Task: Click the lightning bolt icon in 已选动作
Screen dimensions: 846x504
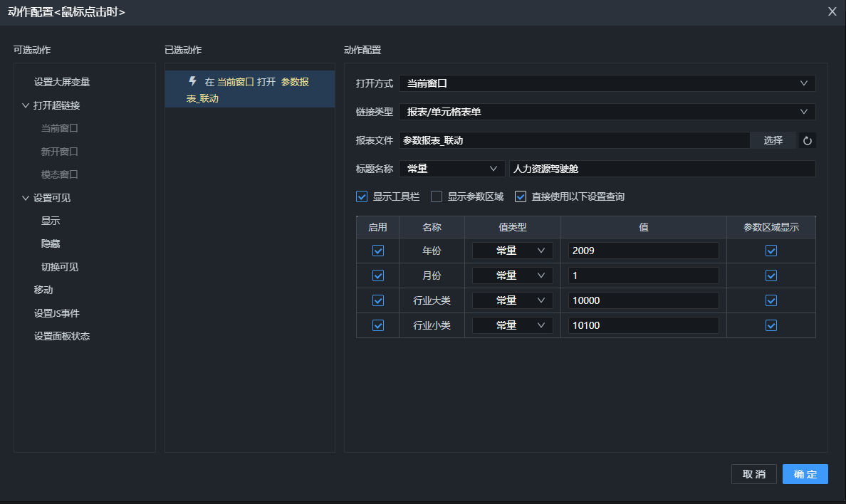Action: click(x=192, y=81)
